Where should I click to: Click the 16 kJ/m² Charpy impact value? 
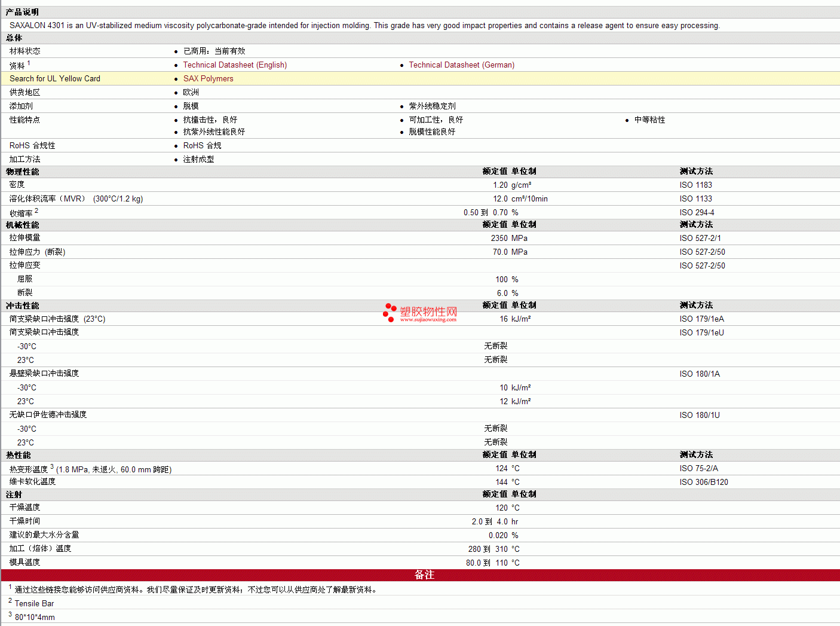(x=515, y=319)
